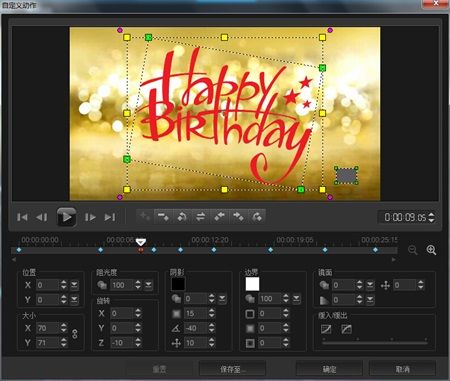The width and height of the screenshot is (450, 381).
Task: Open the opacity 100 slider dropdown
Action: (x=148, y=285)
